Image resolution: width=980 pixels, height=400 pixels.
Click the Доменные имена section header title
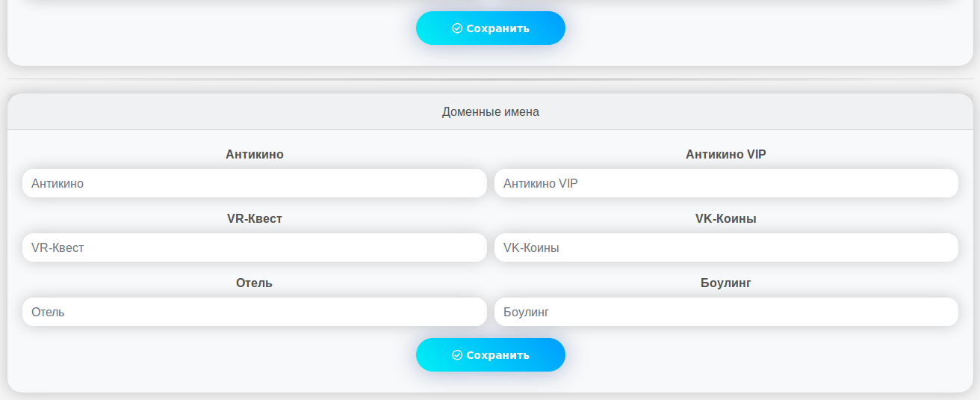[491, 112]
